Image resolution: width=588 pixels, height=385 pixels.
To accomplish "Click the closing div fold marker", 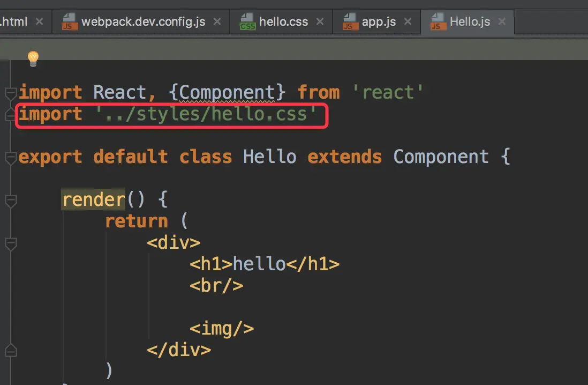I will (11, 351).
